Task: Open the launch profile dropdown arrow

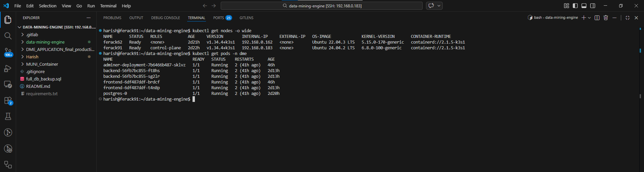Action: click(x=589, y=18)
